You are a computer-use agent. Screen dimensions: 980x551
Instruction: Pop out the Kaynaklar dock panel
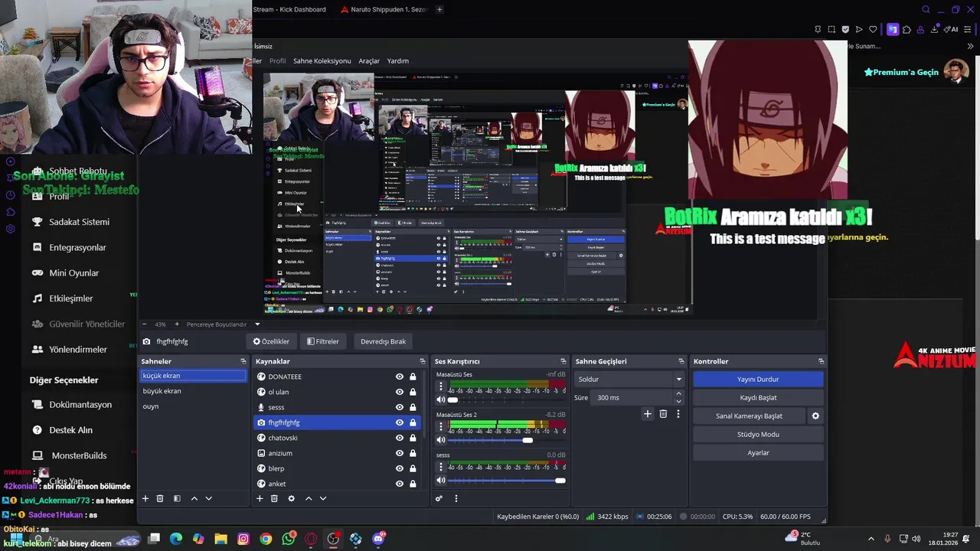(422, 361)
